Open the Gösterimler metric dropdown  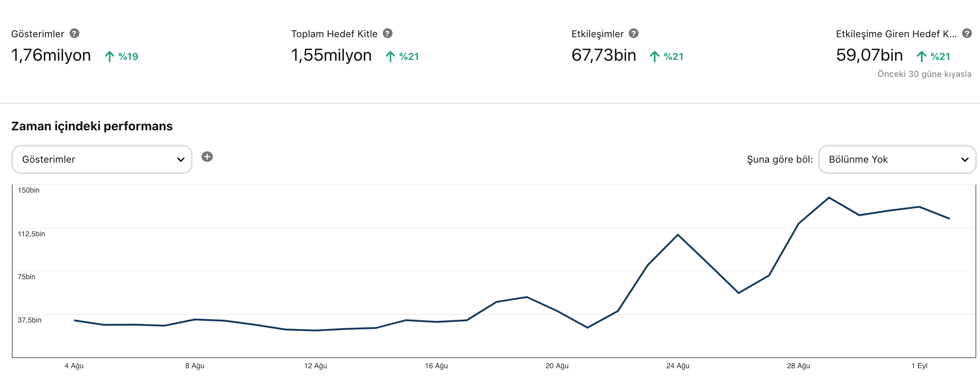pyautogui.click(x=102, y=159)
